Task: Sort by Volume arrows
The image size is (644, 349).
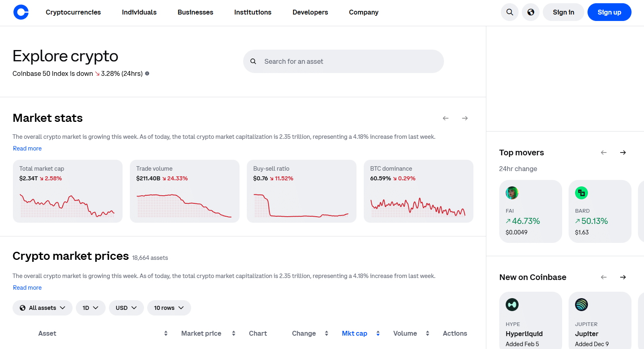Action: (427, 333)
